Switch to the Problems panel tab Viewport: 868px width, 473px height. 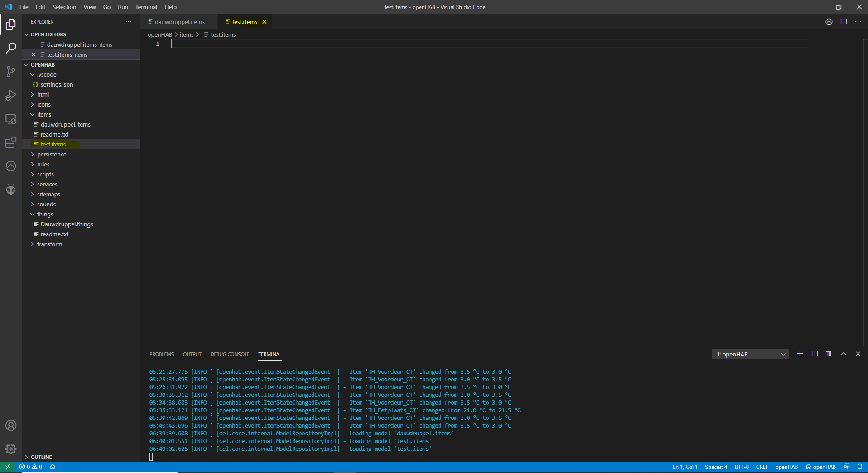pos(162,354)
